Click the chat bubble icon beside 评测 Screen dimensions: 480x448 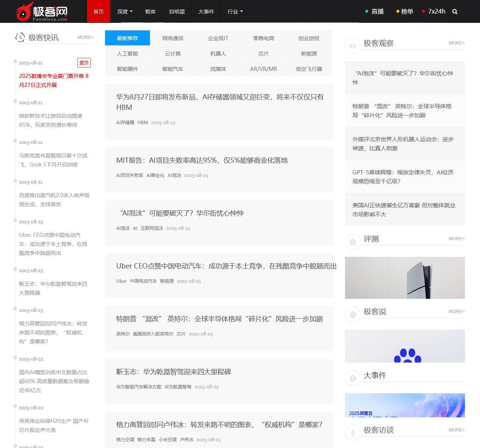352,242
